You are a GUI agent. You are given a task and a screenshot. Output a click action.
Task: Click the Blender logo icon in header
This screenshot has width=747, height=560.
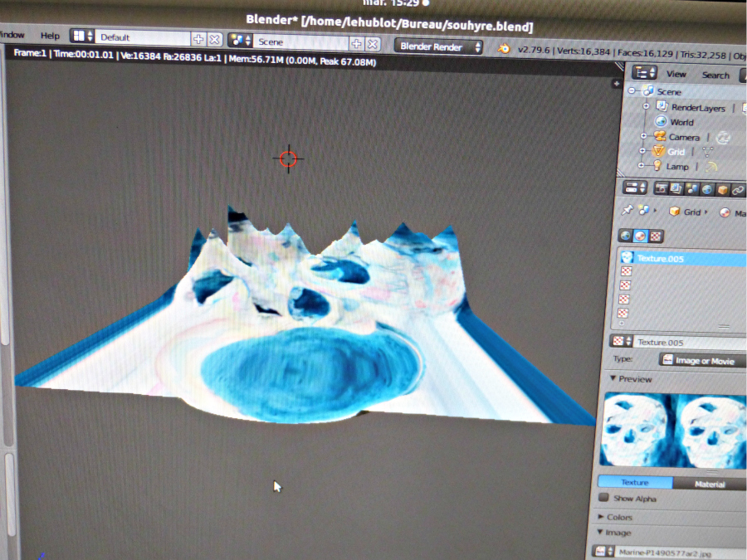[x=504, y=48]
